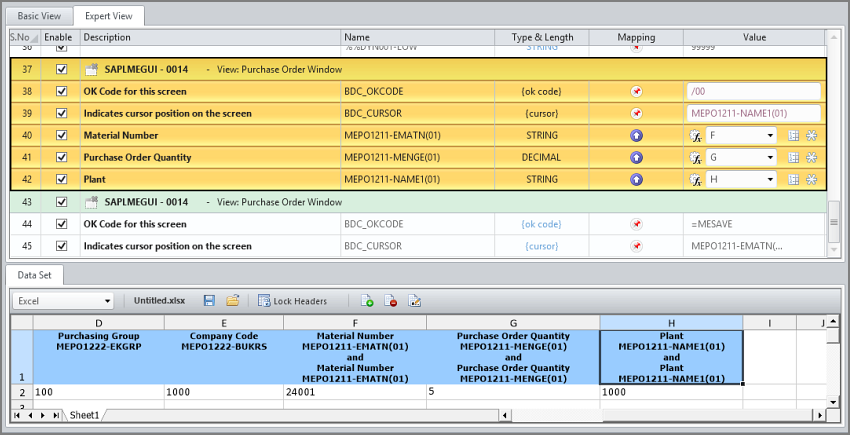Click pin mapping icon for row 39 BDC_CURSOR
Viewport: 850px width, 435px height.
(x=636, y=113)
